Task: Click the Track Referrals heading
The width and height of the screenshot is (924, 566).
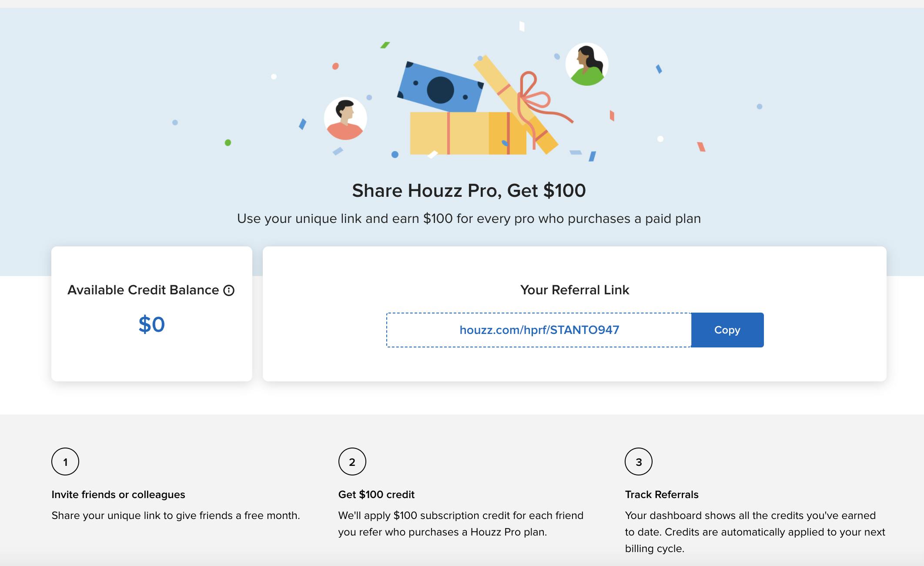Action: 662,495
